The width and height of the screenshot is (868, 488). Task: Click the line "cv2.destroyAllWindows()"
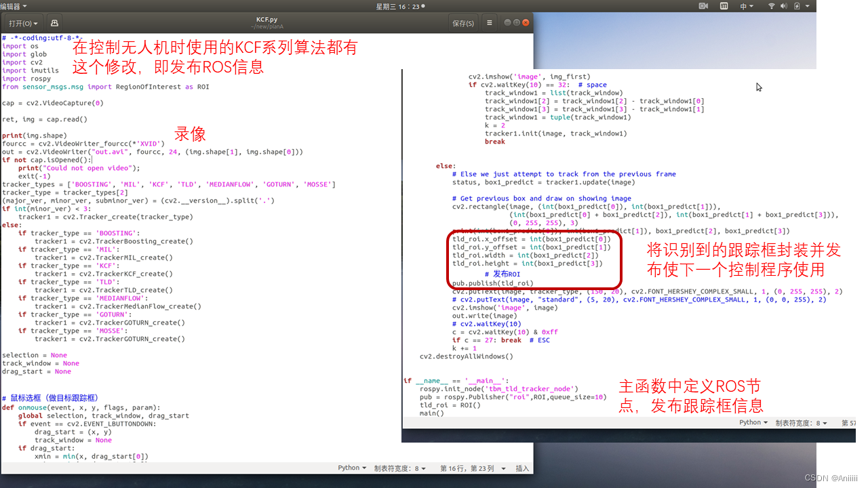coord(467,357)
